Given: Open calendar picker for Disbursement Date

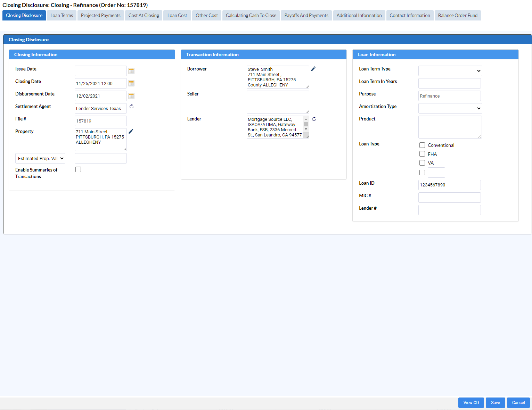Looking at the screenshot, I should click(x=131, y=96).
